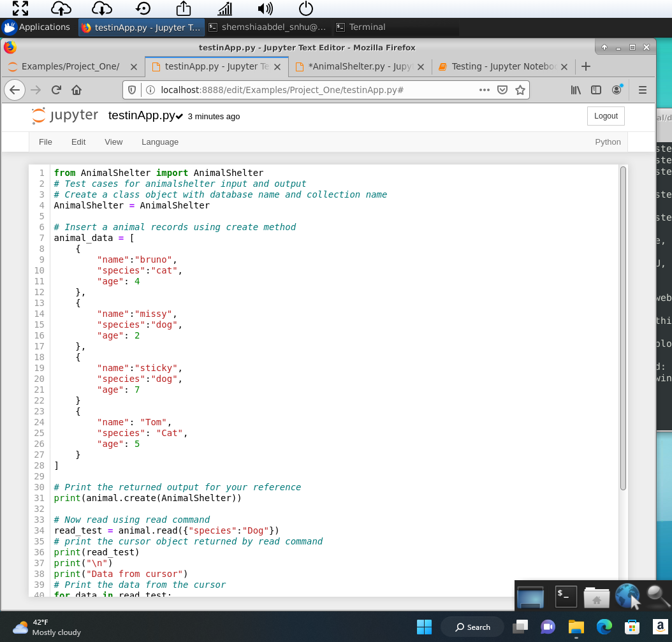Open Firefox hamburger menu
The image size is (672, 642).
643,90
